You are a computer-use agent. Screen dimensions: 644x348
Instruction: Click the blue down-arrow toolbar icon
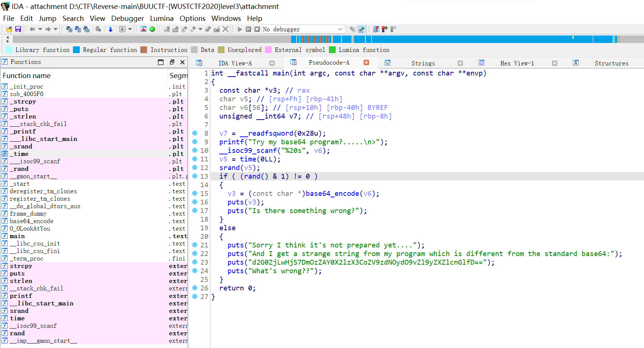[x=110, y=29]
